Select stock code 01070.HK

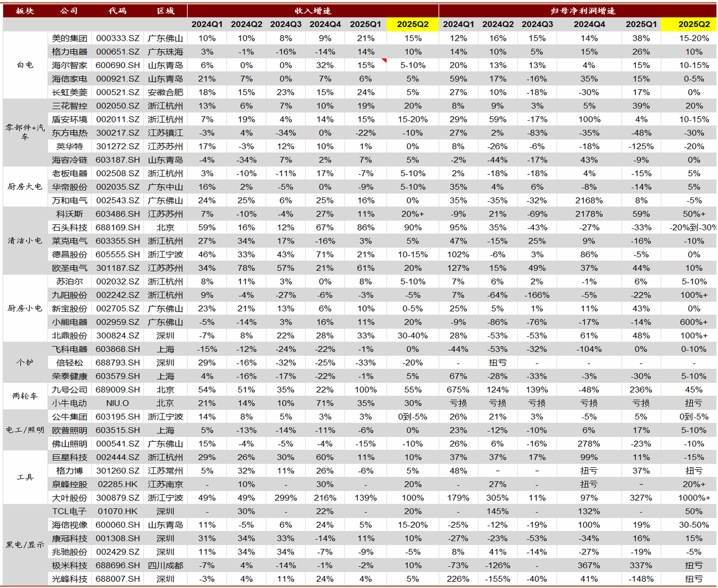118,511
